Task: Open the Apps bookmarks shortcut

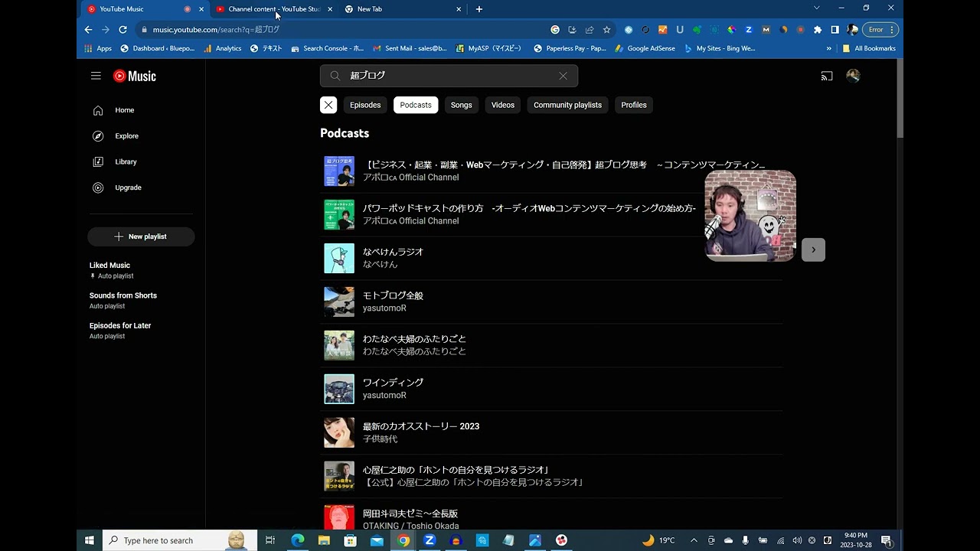Action: [98, 48]
